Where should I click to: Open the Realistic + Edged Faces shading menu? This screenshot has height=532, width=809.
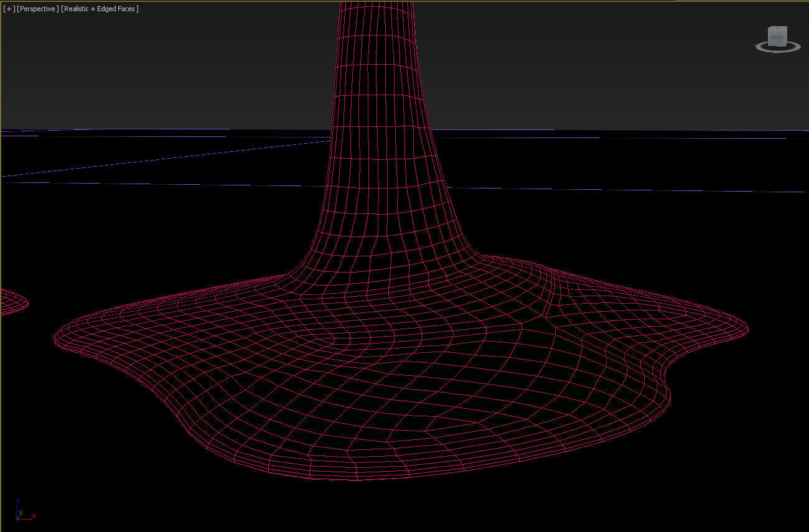[x=100, y=9]
